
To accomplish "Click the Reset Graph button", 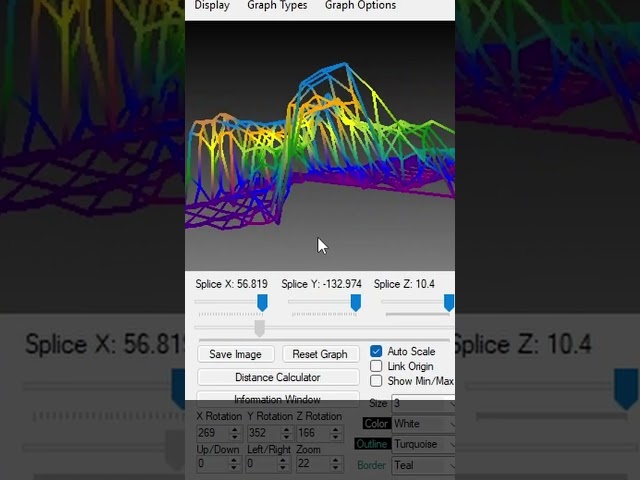I will click(x=320, y=354).
